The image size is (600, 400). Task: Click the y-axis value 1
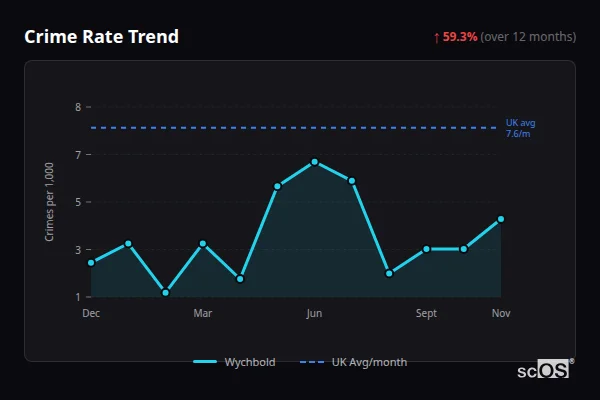tap(78, 297)
